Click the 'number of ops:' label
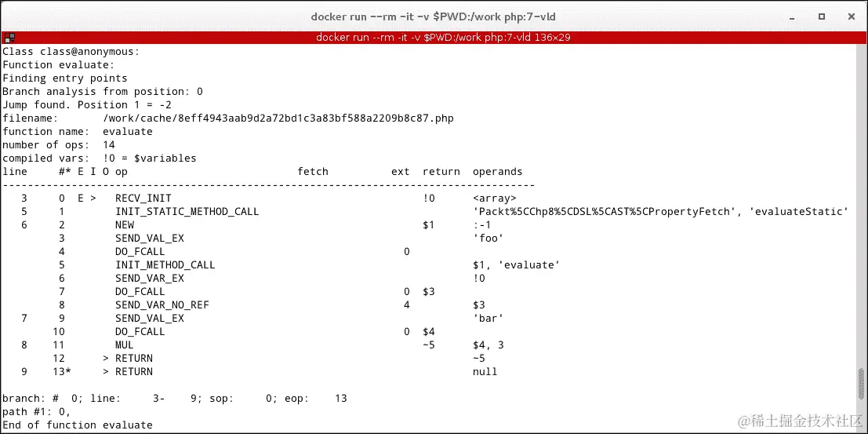The image size is (868, 434). tap(46, 144)
